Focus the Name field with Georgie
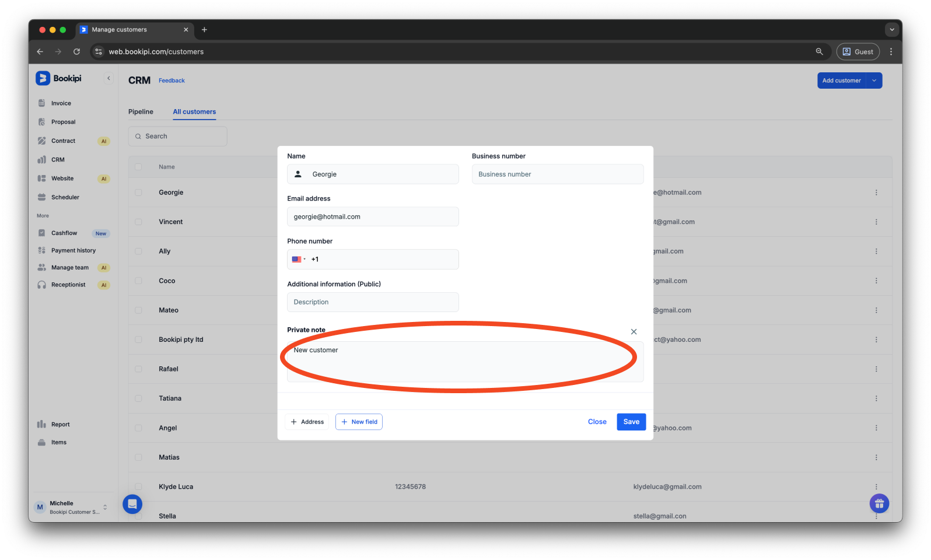The width and height of the screenshot is (931, 560). [373, 174]
